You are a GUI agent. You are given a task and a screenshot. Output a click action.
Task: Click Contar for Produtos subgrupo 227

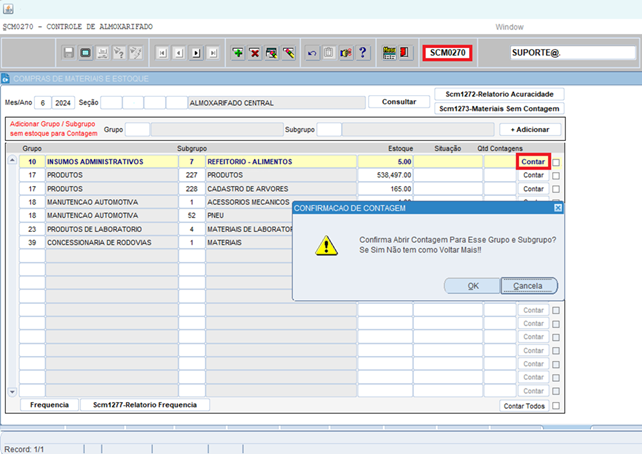pos(533,175)
